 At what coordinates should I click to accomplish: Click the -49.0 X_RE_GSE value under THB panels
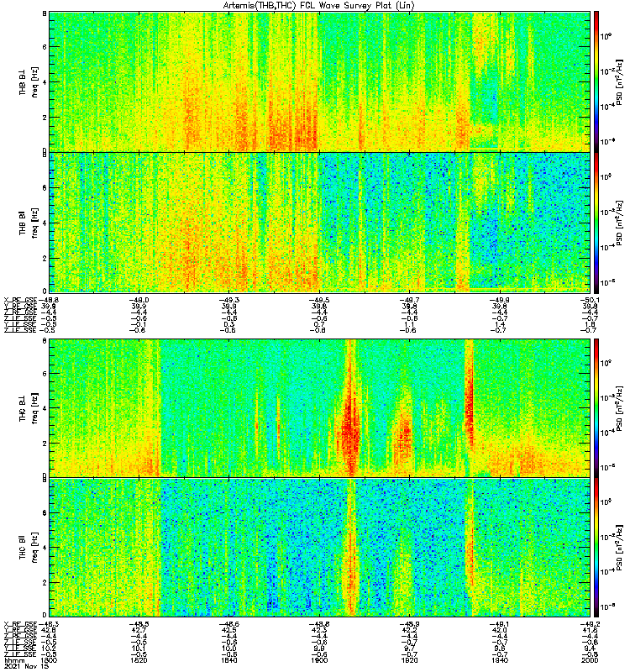(x=139, y=300)
